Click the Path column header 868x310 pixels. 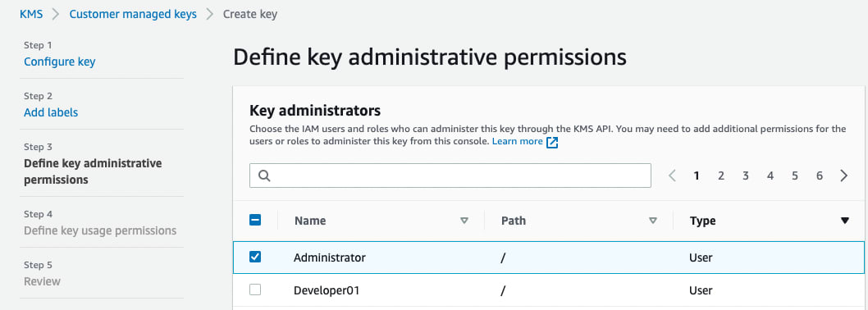pyautogui.click(x=514, y=221)
